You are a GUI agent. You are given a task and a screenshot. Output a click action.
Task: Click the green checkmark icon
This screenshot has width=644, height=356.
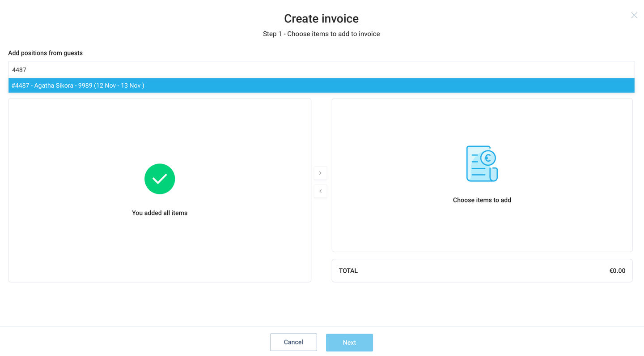pos(160,179)
